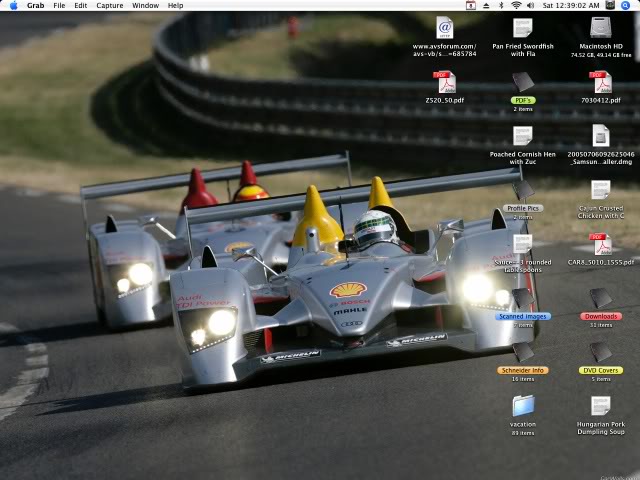Select the red-labeled Downloads folder
This screenshot has height=480, width=640.
pyautogui.click(x=600, y=299)
